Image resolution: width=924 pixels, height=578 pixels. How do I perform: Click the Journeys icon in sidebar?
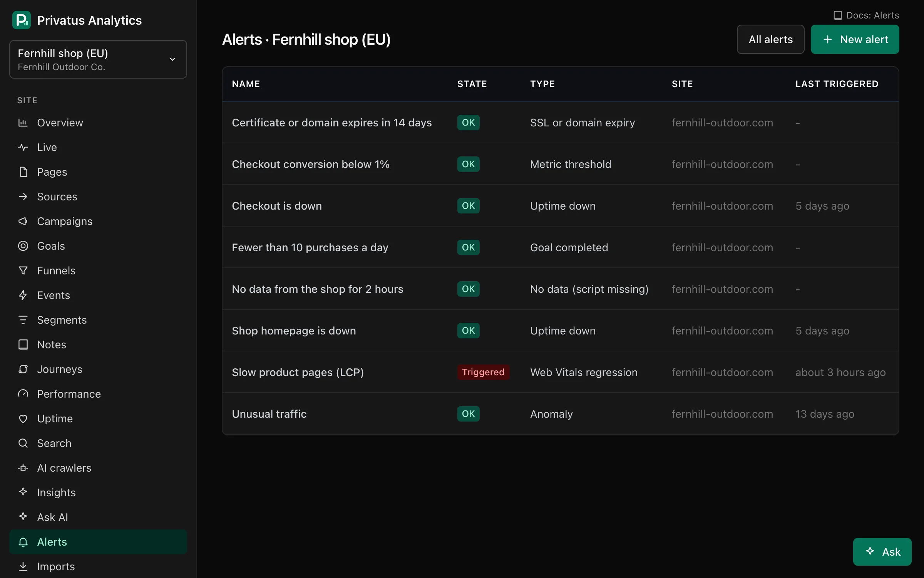coord(23,369)
